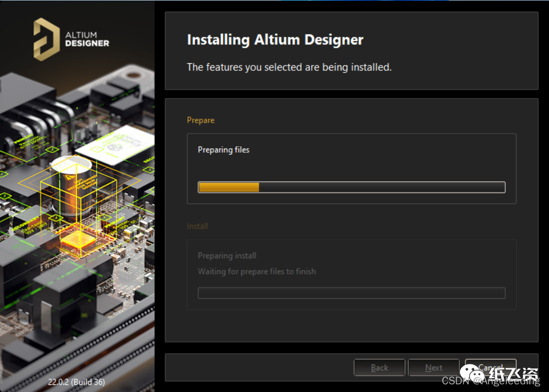Screen dimensions: 549x392
Task: Click the ALTIUM DESIGNER logo text
Action: (87, 39)
